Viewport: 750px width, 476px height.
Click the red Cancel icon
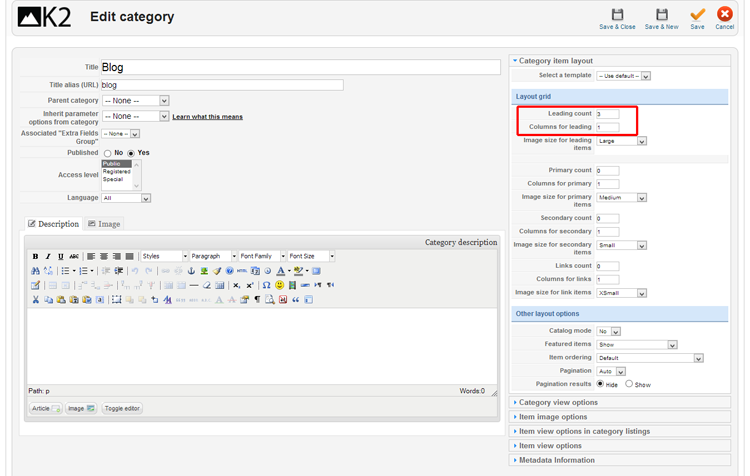724,15
